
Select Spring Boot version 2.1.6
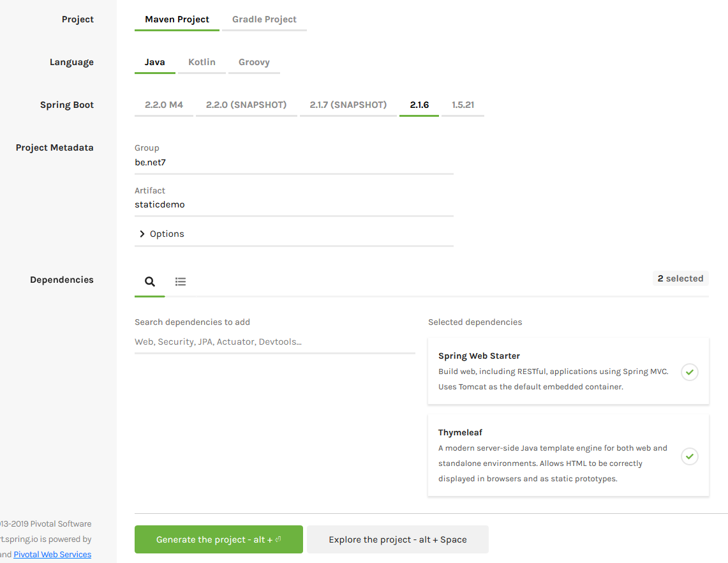(x=419, y=105)
